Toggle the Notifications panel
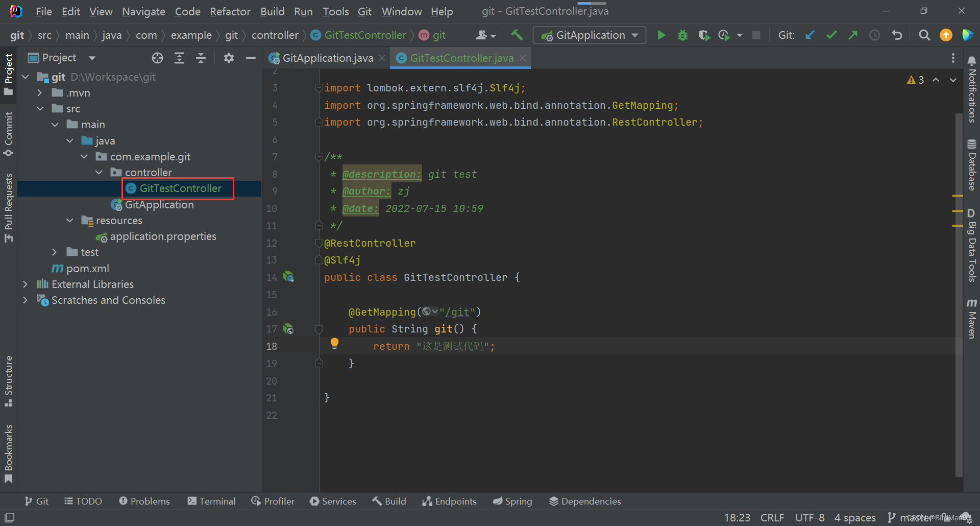Image resolution: width=980 pixels, height=526 pixels. tap(972, 89)
